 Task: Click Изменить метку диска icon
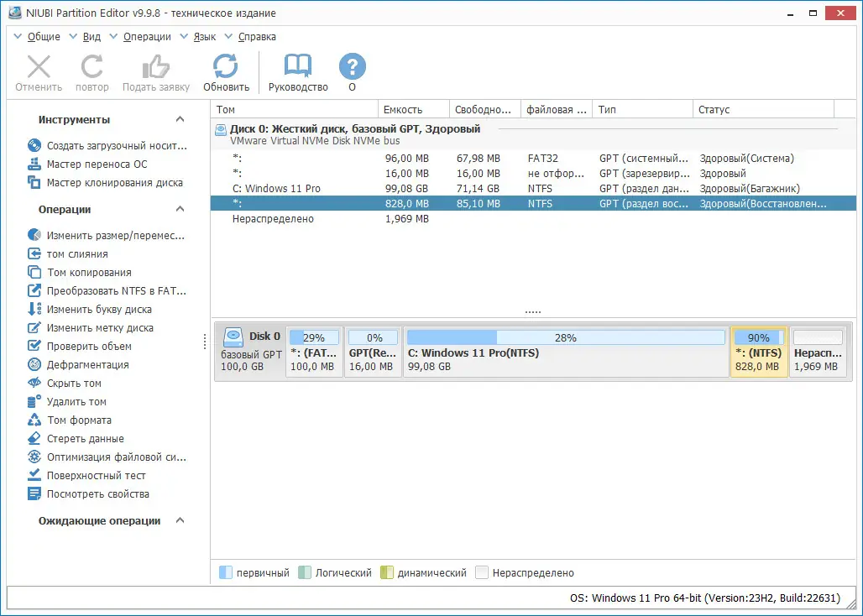34,328
